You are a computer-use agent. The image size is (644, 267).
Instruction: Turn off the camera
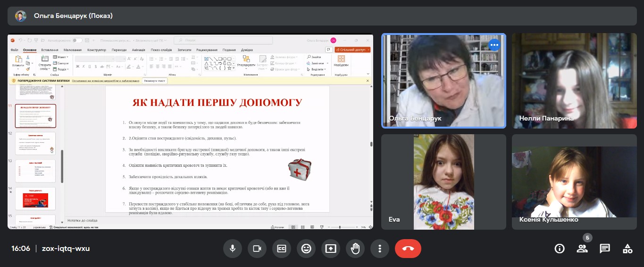(257, 249)
